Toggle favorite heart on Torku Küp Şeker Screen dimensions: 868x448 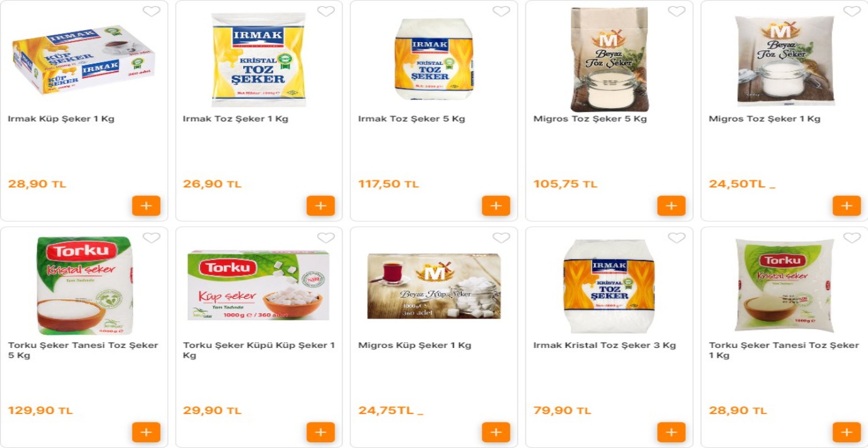[x=326, y=238]
